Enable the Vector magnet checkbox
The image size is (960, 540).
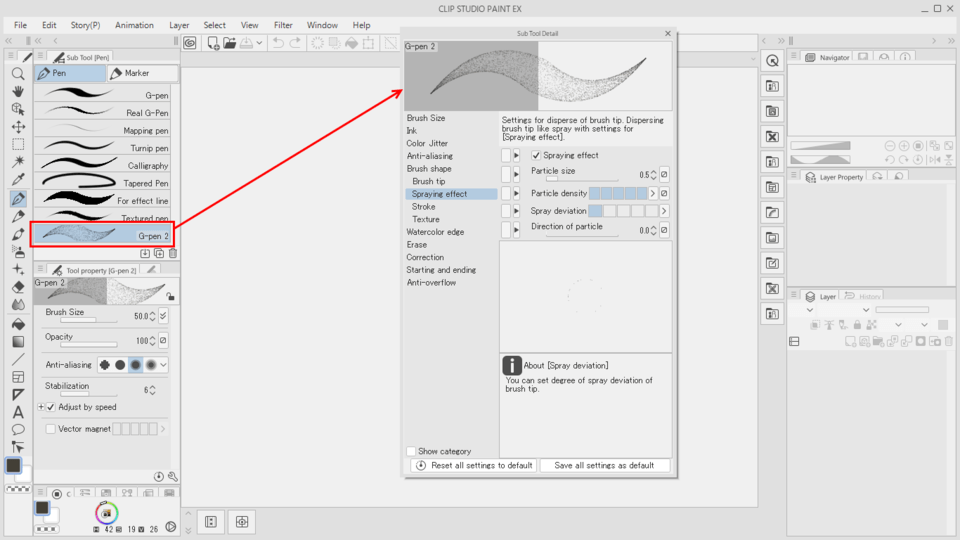click(51, 429)
